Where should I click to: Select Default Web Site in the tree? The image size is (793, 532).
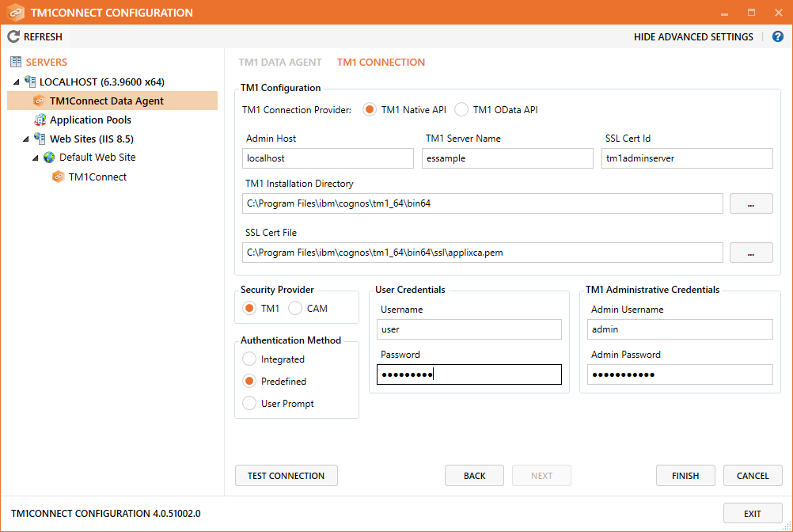[97, 158]
